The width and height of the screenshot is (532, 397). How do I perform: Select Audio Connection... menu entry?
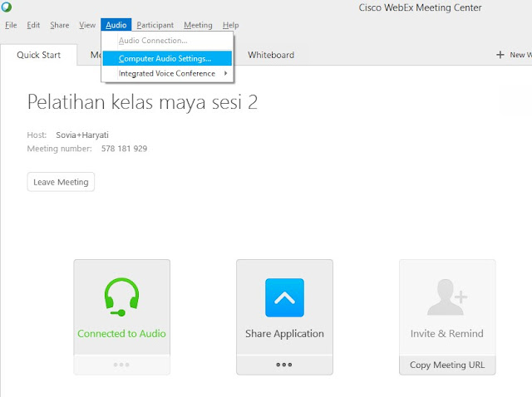(x=167, y=41)
